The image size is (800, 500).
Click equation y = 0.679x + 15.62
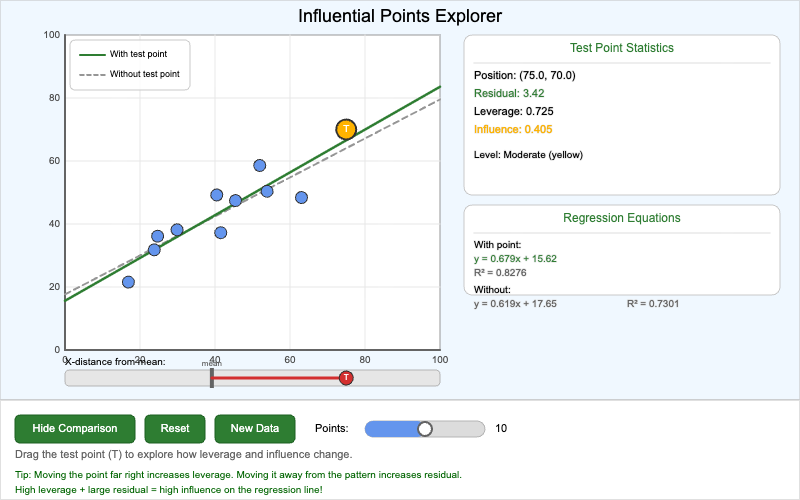pos(515,259)
